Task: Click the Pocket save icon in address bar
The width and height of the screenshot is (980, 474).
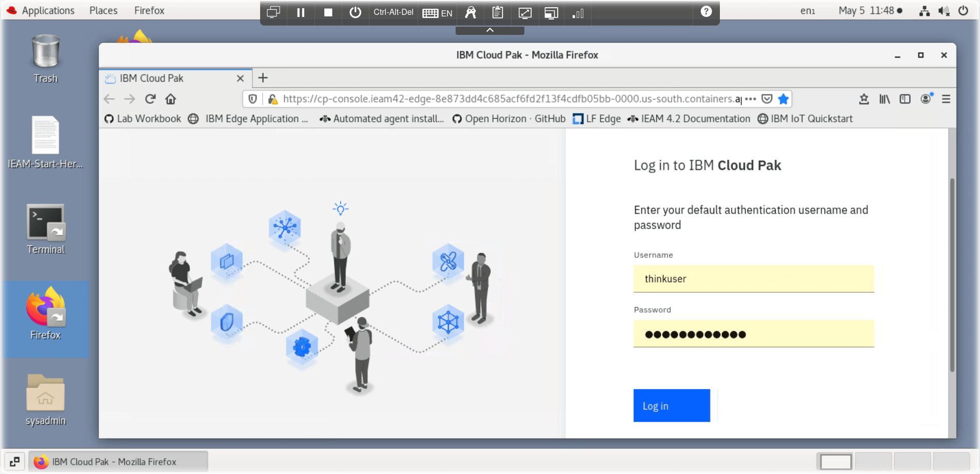Action: (767, 99)
